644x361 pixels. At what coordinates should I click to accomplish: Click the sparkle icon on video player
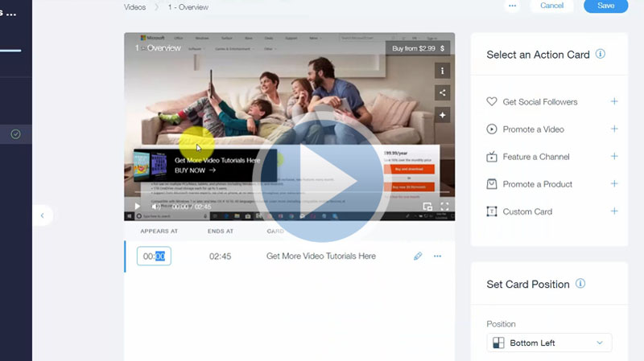point(442,116)
